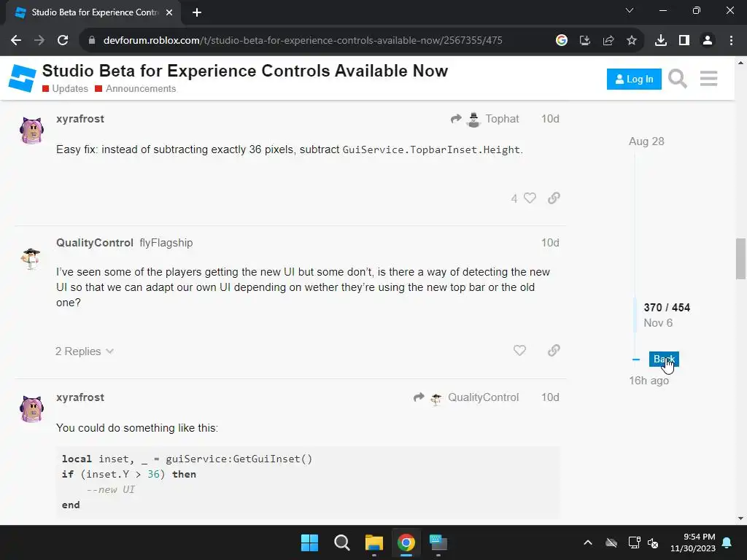Open the Chrome profile icon

click(708, 41)
